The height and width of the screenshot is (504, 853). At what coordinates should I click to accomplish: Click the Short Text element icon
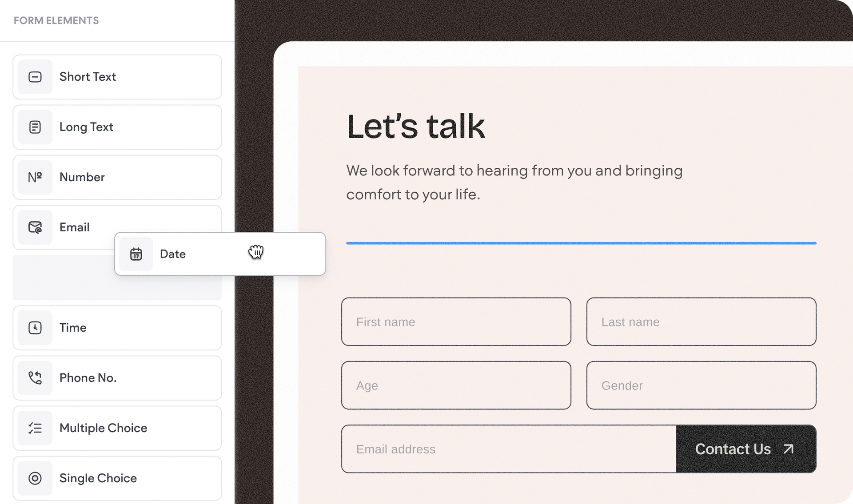35,77
